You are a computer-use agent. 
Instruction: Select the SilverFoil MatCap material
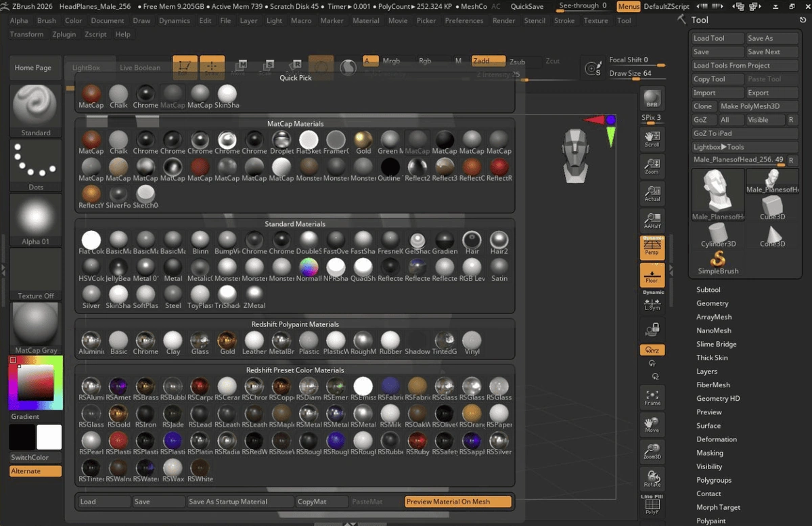point(118,197)
